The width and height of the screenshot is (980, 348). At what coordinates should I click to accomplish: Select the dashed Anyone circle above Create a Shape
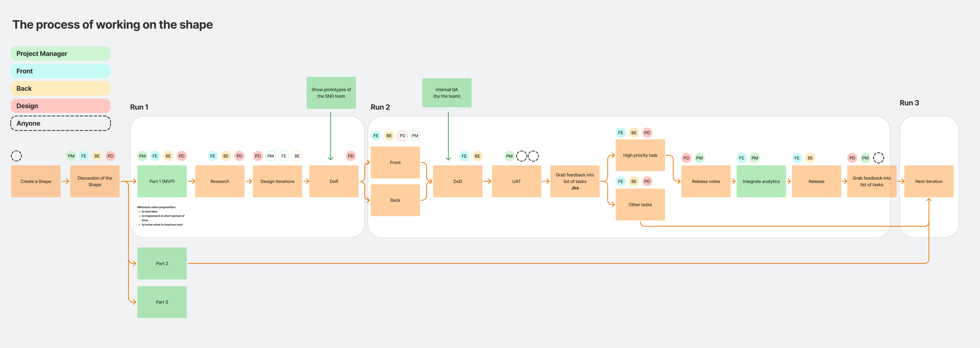[x=16, y=156]
